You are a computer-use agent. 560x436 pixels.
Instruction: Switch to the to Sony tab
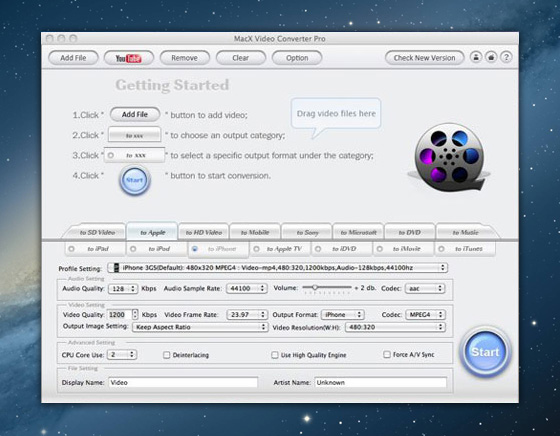pyautogui.click(x=307, y=232)
